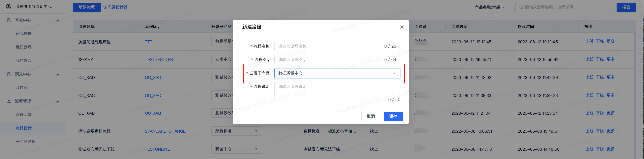This screenshot has width=644, height=159.
Task: Click the 测试发布后无法下线 name cell
Action: (x=97, y=149)
